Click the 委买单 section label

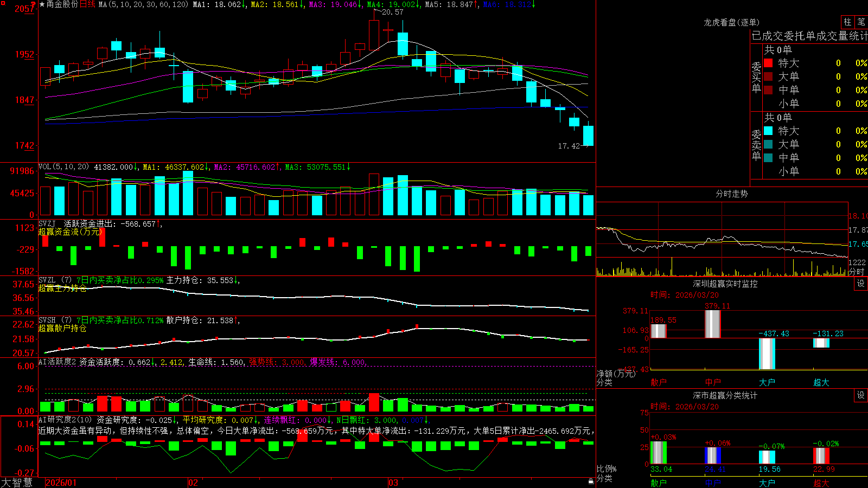(x=756, y=78)
